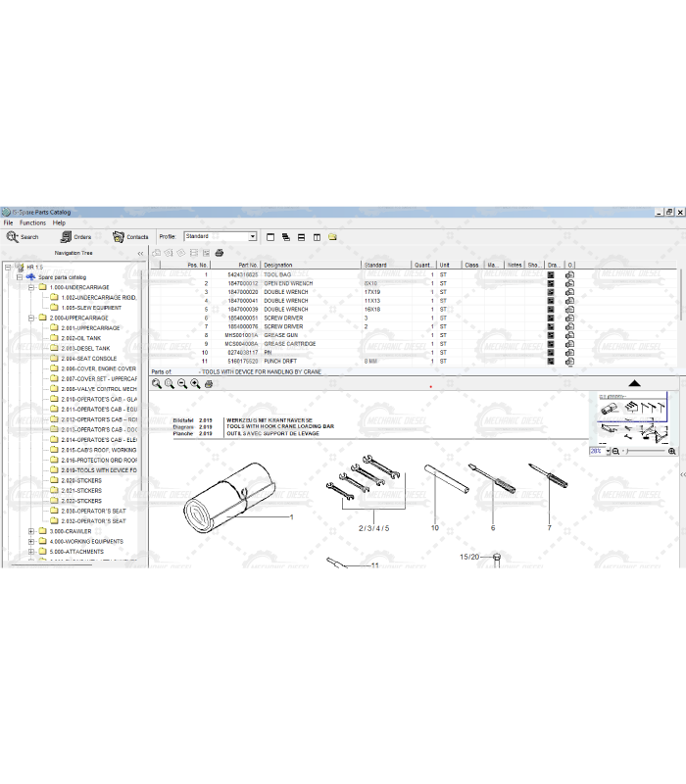The height and width of the screenshot is (784, 686).
Task: Open the Profile dropdown showing Standard
Action: (x=220, y=236)
